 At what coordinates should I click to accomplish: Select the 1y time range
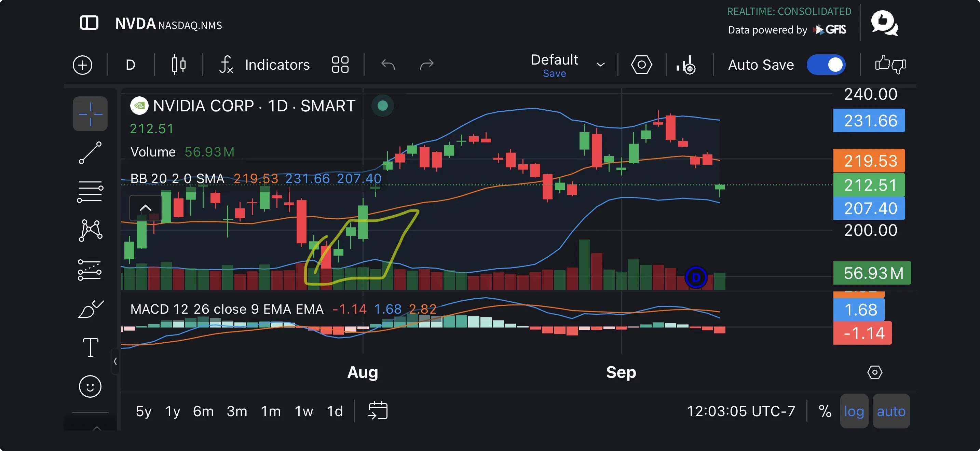172,411
